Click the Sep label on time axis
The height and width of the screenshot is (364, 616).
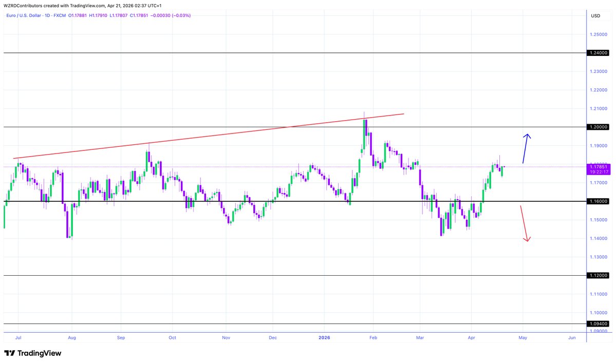121,338
